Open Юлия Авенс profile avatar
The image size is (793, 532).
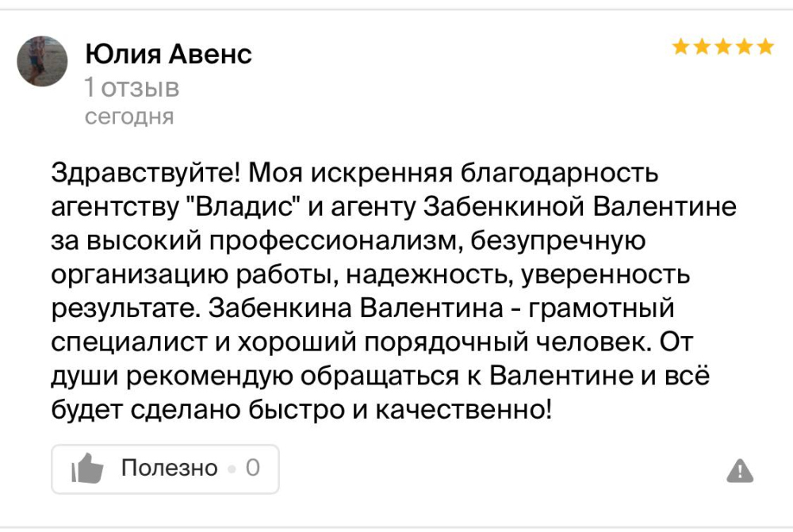pyautogui.click(x=42, y=61)
